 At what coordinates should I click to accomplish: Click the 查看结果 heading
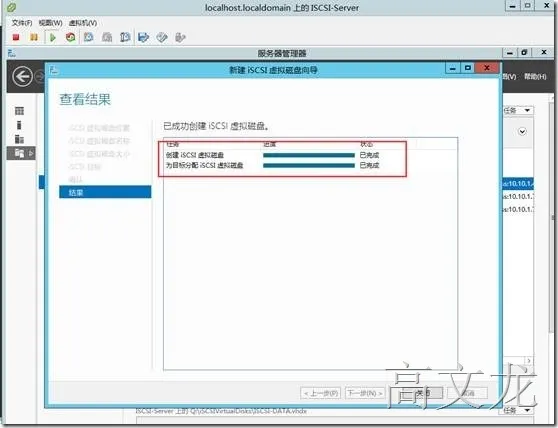point(85,99)
